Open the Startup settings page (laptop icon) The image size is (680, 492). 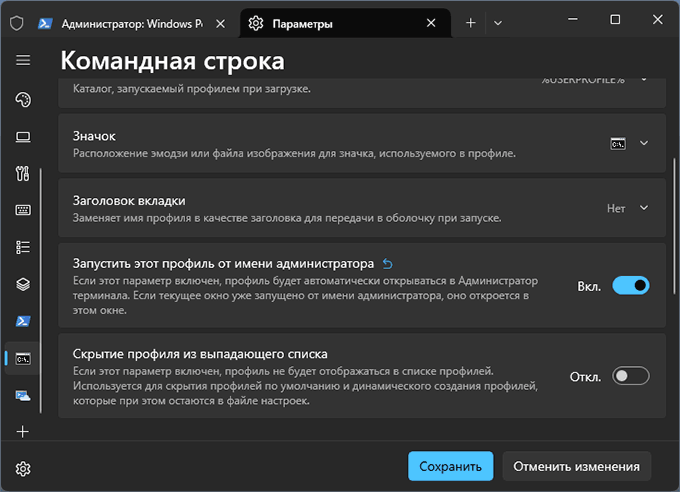23,137
